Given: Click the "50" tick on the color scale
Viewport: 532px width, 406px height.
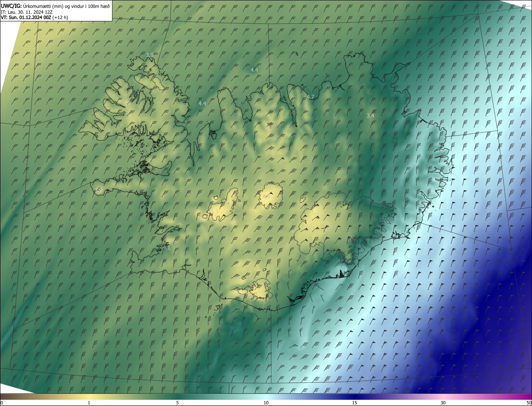Looking at the screenshot, I should click(529, 403).
